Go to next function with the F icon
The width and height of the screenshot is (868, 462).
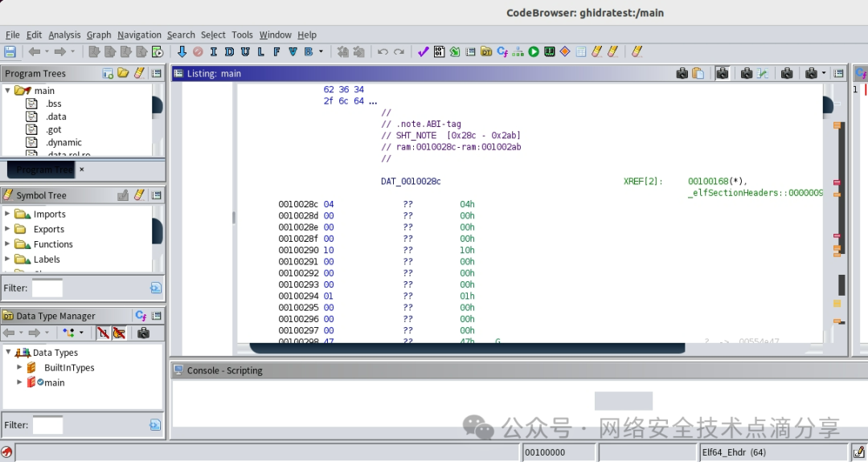click(276, 52)
